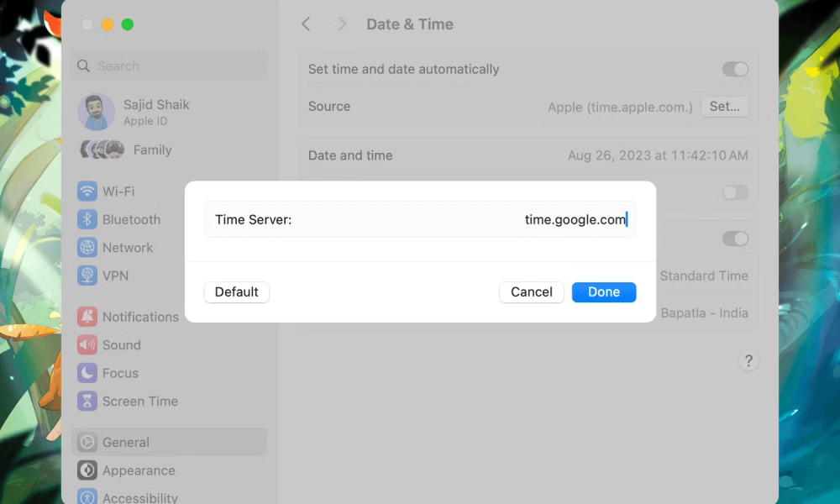Click the Set... button beside Source
This screenshot has height=504, width=840.
[724, 107]
